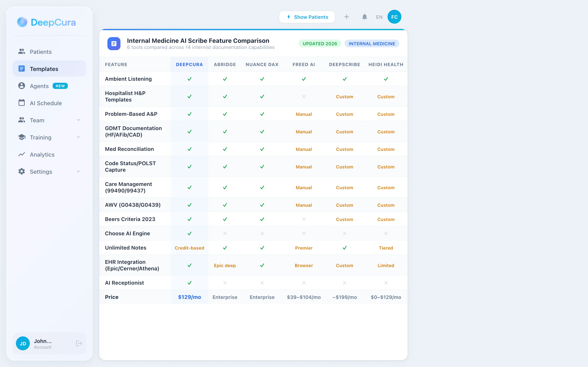Click Freed AI checkmark for Ambient Listening

tap(304, 79)
